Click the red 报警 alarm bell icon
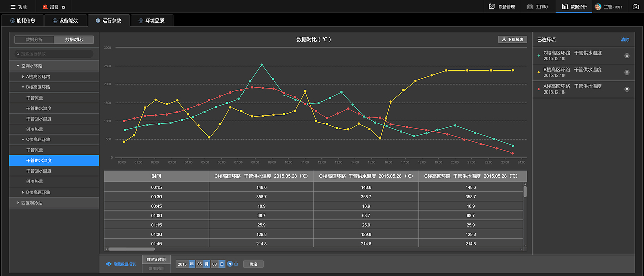 [x=45, y=7]
